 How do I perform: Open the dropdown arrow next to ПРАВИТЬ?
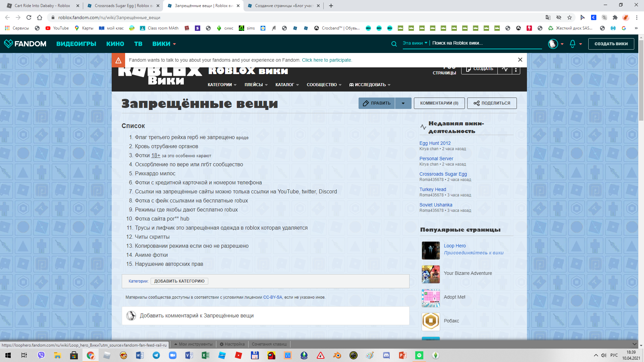click(x=403, y=103)
